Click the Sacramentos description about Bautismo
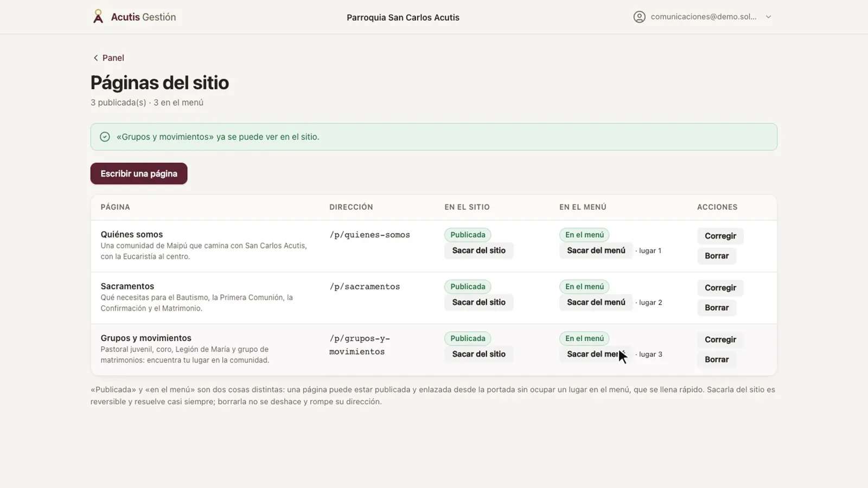 pos(196,303)
